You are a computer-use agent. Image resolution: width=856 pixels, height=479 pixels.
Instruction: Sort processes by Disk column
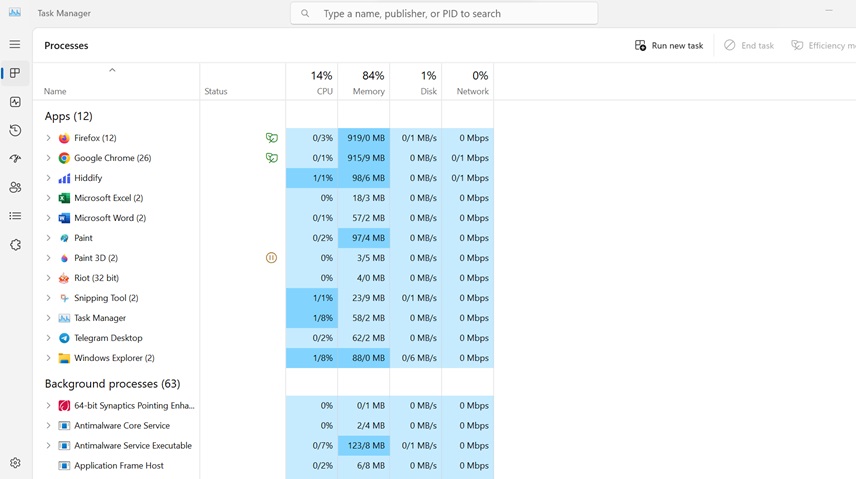point(415,82)
